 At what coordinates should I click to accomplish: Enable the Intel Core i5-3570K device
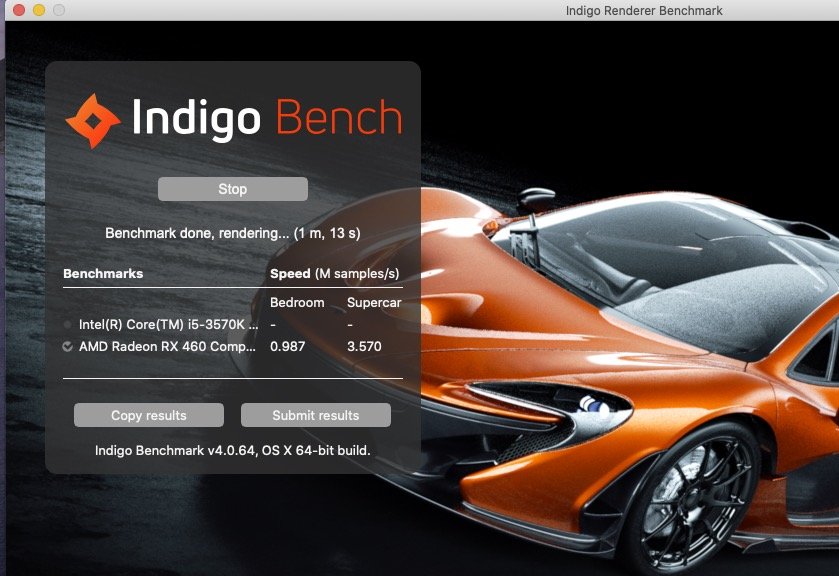tap(67, 324)
